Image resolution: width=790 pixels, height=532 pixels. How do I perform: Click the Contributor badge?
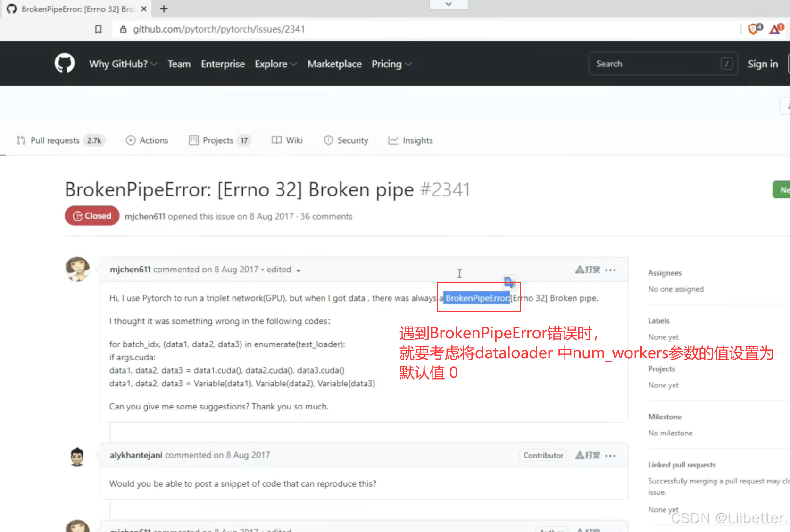pyautogui.click(x=543, y=455)
